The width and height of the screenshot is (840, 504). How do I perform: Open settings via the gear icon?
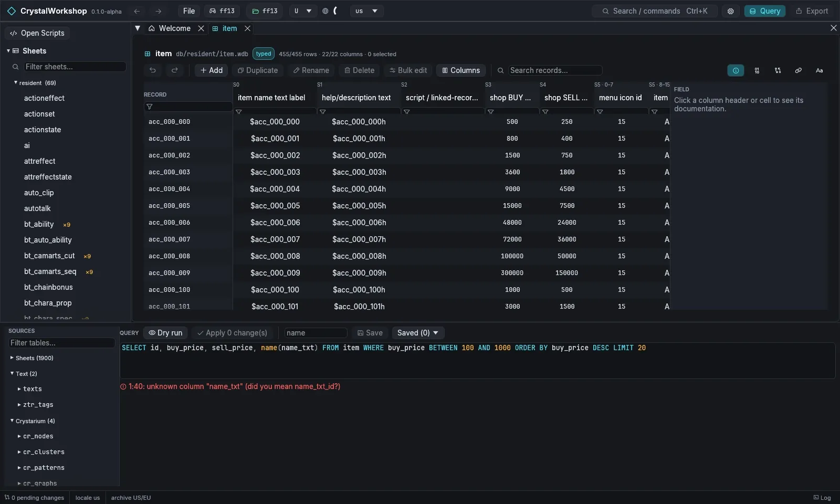click(x=730, y=11)
